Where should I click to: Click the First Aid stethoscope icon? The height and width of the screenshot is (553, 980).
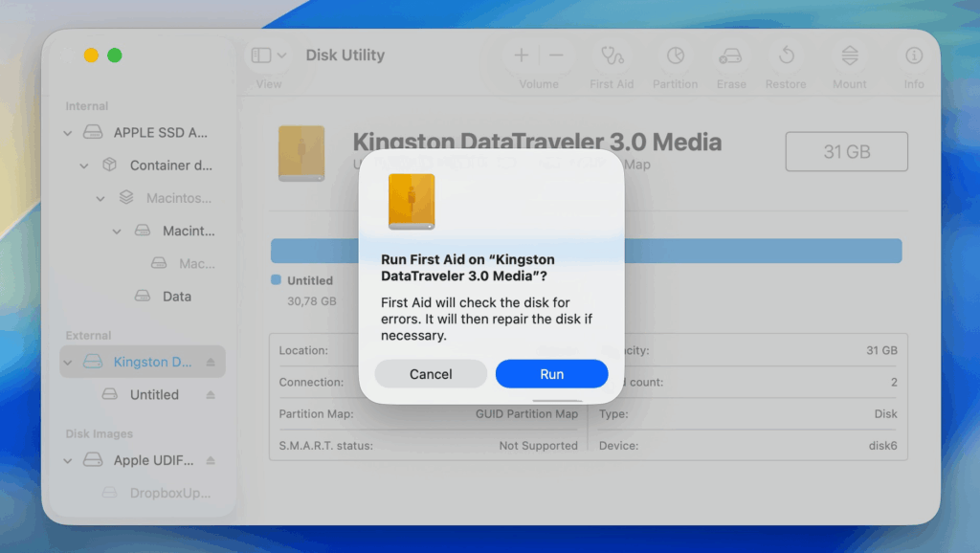coord(612,55)
